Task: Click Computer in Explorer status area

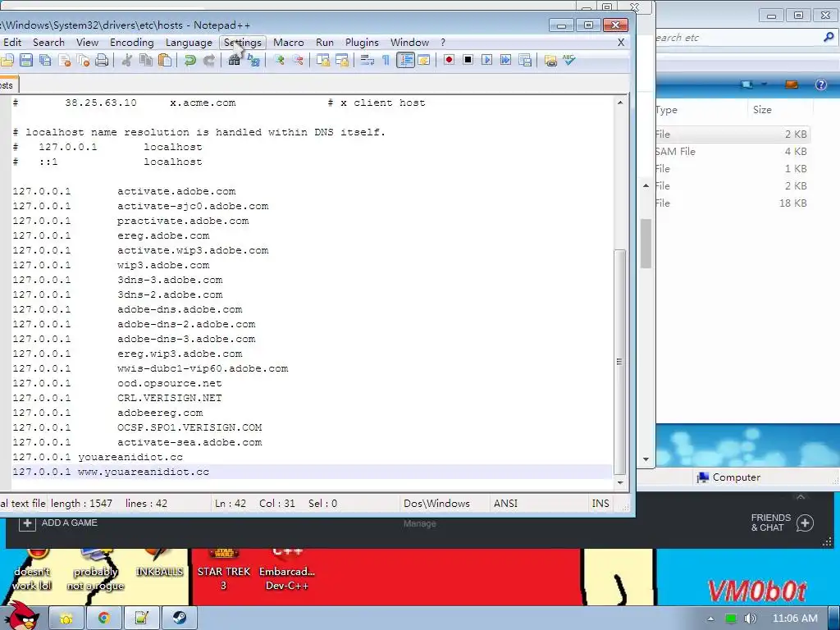Action: click(x=729, y=477)
